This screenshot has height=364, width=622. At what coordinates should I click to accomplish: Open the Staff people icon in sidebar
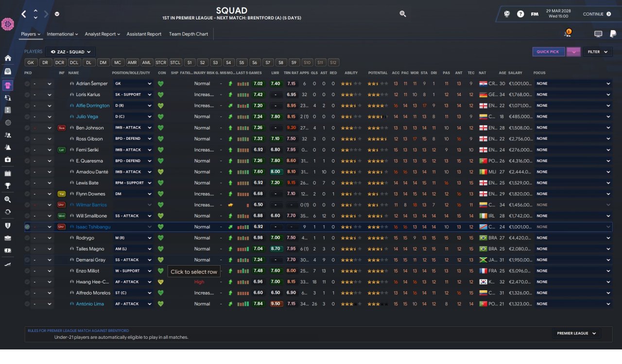(8, 135)
